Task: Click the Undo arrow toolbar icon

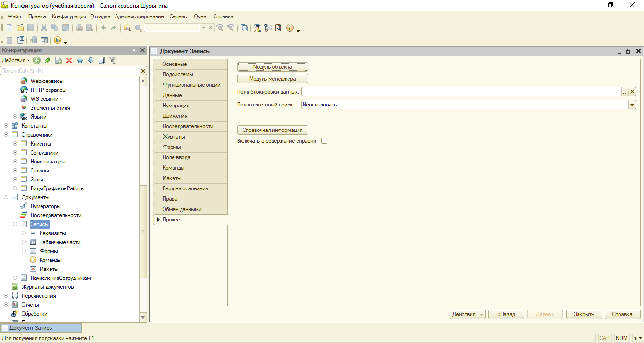Action: point(103,28)
